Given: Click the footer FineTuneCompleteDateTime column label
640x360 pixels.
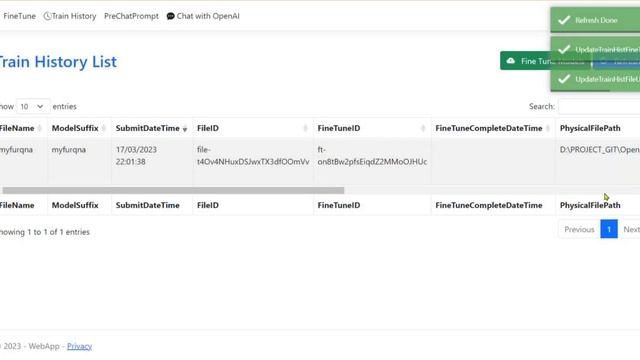Looking at the screenshot, I should click(489, 205).
